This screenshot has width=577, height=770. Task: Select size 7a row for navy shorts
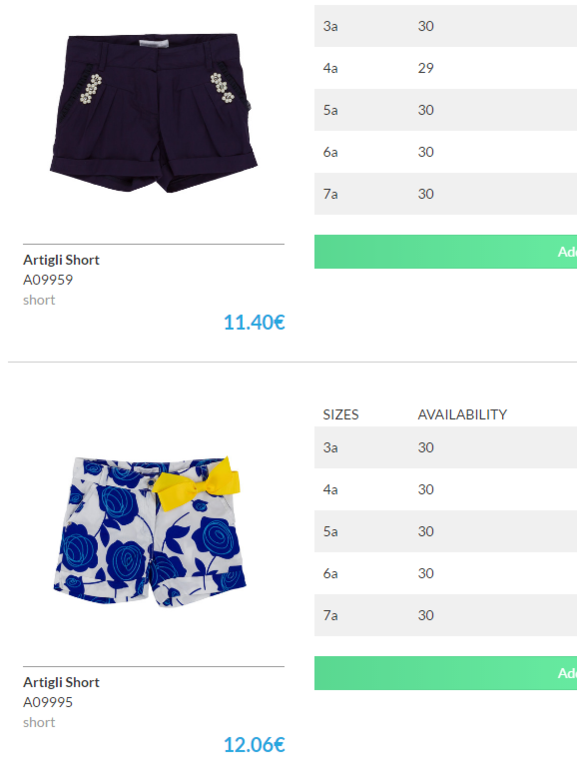click(445, 194)
